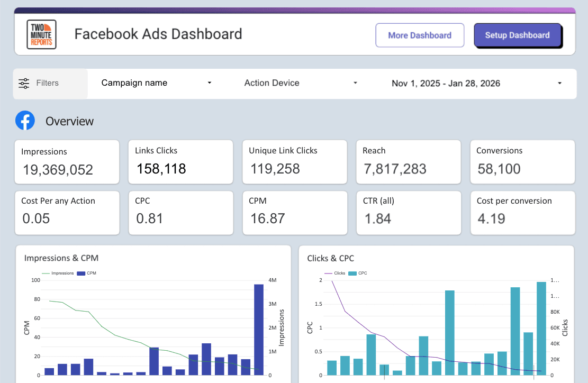This screenshot has height=383, width=588.
Task: Click the Cost per conversion card
Action: tap(522, 213)
